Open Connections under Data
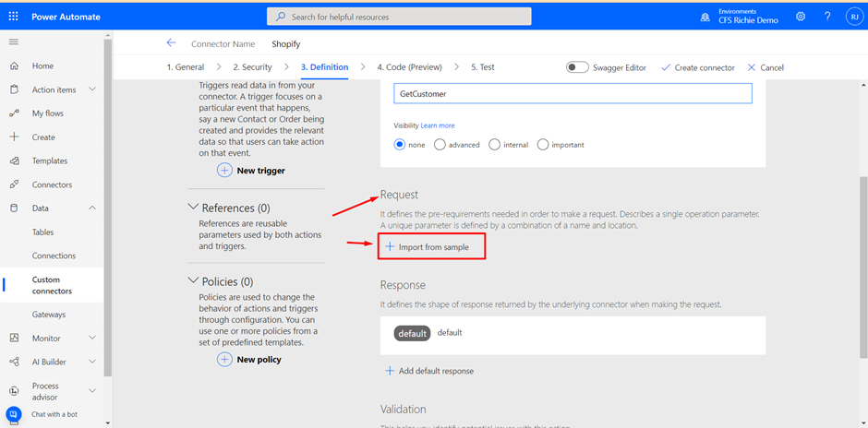This screenshot has width=868, height=428. 52,256
